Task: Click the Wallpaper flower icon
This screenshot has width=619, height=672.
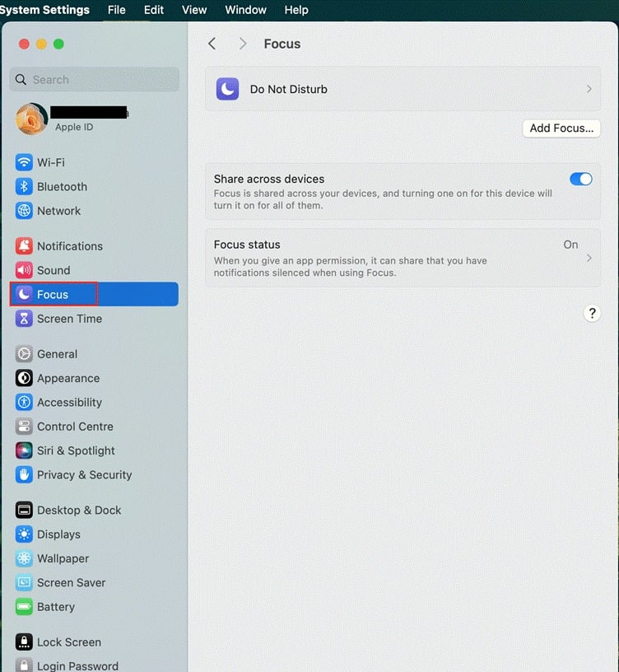Action: pyautogui.click(x=24, y=558)
